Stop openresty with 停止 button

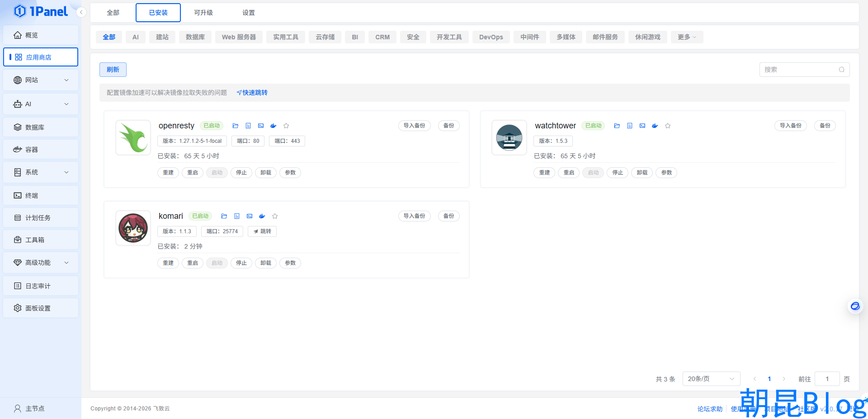(x=241, y=173)
